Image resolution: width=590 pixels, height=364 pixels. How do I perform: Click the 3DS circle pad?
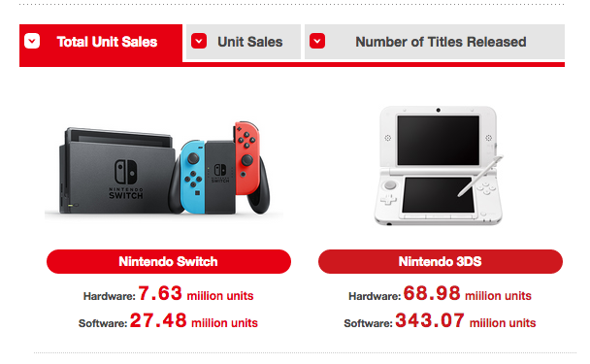(x=390, y=185)
